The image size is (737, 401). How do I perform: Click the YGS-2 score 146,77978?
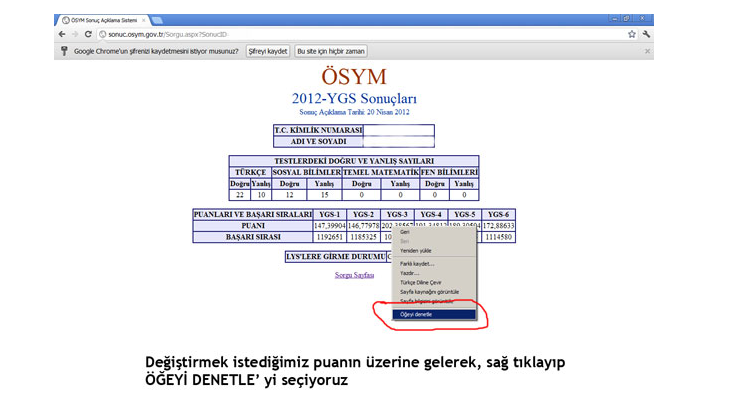[363, 226]
